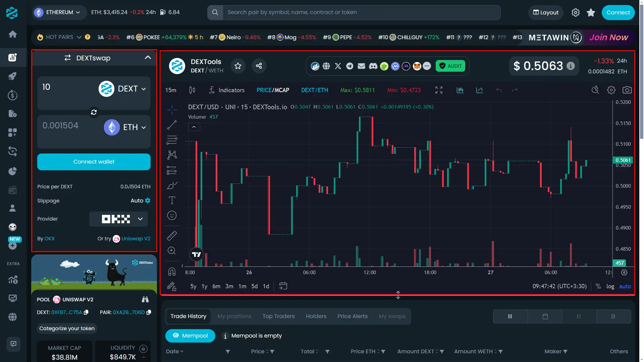
Task: Pause the trade history feed
Action: coord(510,316)
